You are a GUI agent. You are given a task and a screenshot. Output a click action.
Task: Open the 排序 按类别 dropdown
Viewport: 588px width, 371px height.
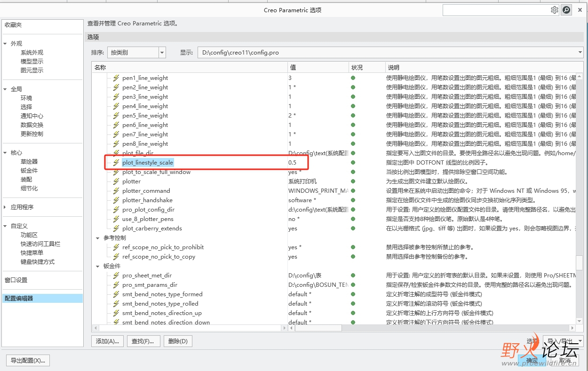pyautogui.click(x=136, y=52)
